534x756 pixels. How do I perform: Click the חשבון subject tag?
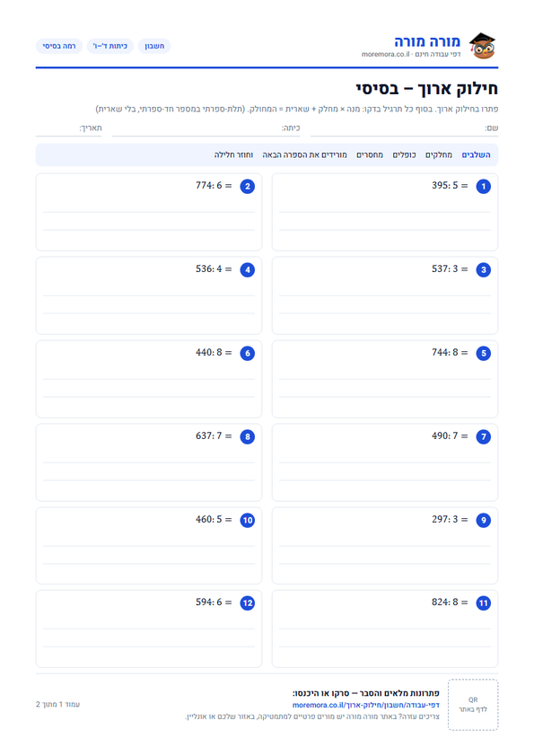[154, 46]
